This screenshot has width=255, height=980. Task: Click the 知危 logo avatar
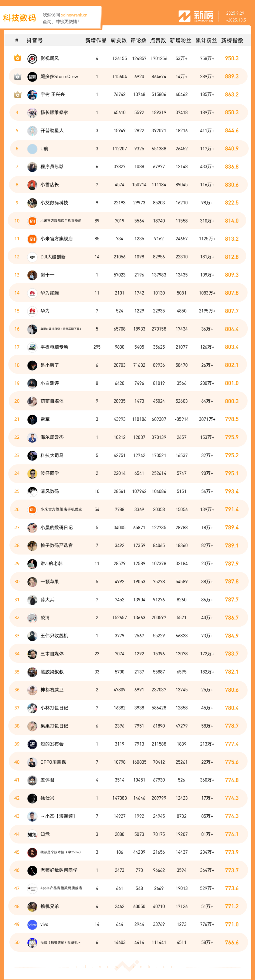coord(32,834)
